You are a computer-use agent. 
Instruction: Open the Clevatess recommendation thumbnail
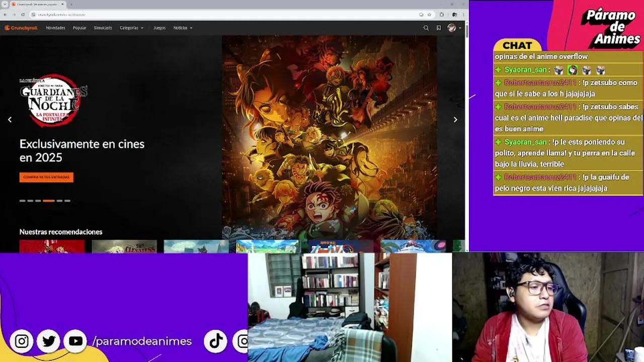(x=124, y=246)
